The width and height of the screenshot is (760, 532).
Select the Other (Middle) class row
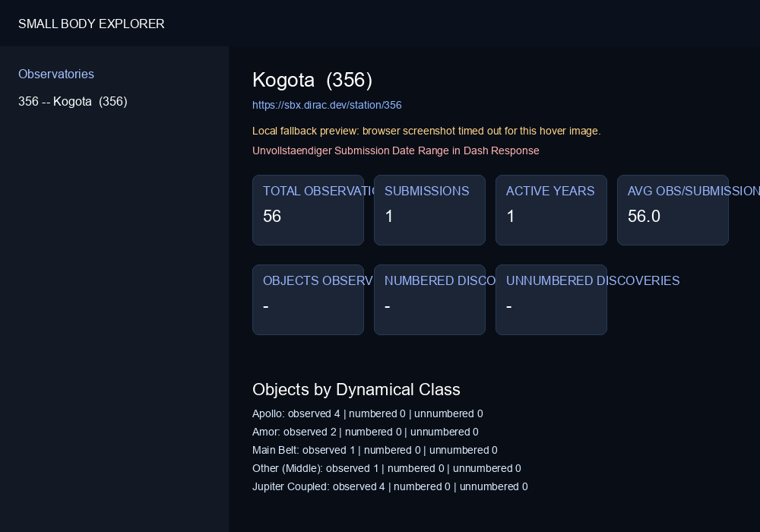click(387, 468)
